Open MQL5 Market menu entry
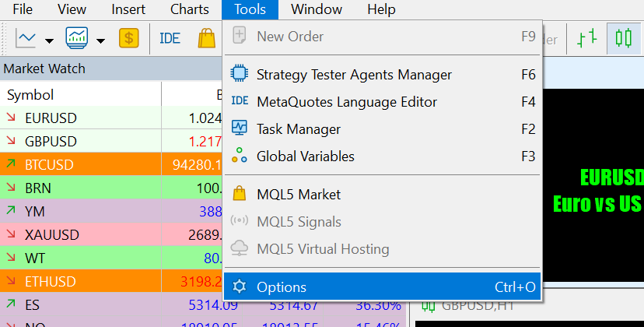Viewport: 644px width, 327px height. tap(383, 194)
